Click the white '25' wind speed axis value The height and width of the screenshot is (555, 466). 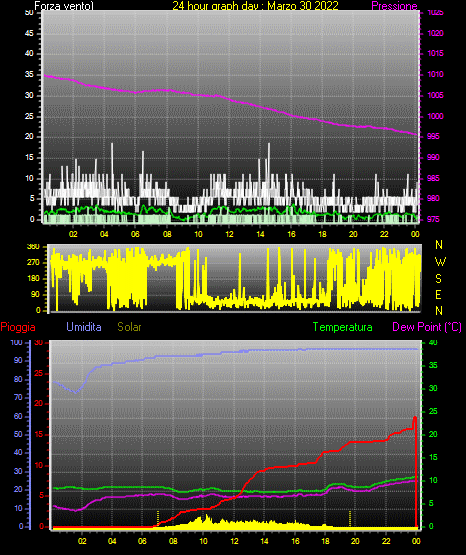coord(29,116)
